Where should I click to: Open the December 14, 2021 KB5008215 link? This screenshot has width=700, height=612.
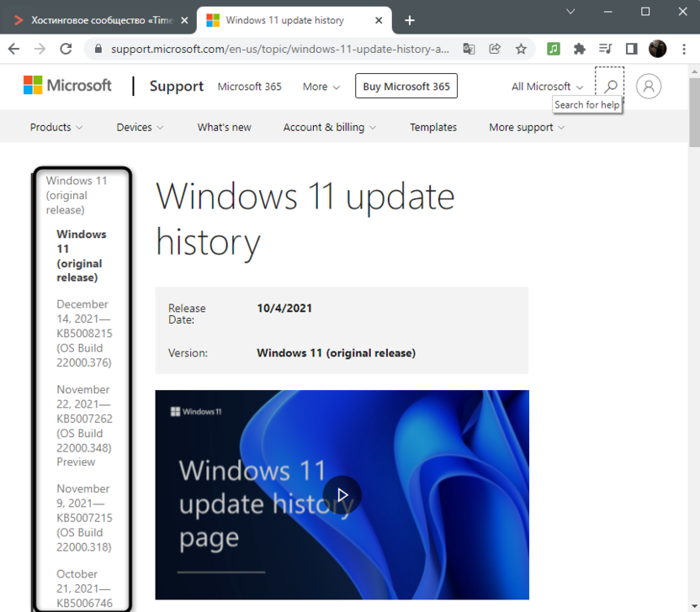[83, 333]
